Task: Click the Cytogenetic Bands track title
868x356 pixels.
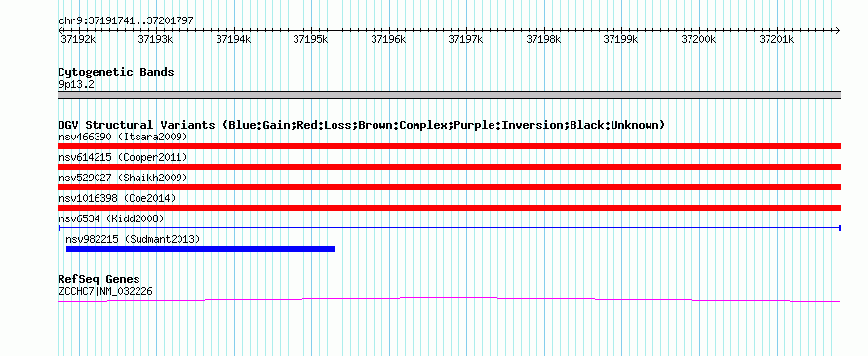Action: tap(116, 72)
